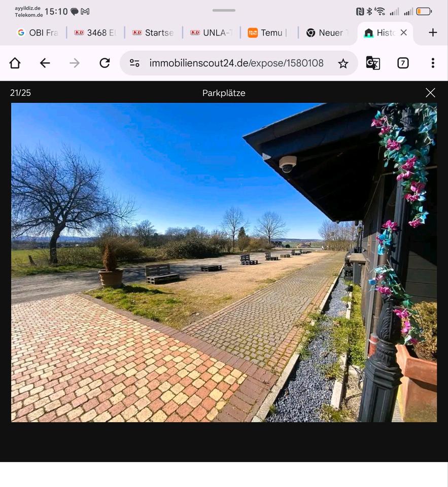
Task: Reload the immobilienscout24 page
Action: tap(105, 63)
